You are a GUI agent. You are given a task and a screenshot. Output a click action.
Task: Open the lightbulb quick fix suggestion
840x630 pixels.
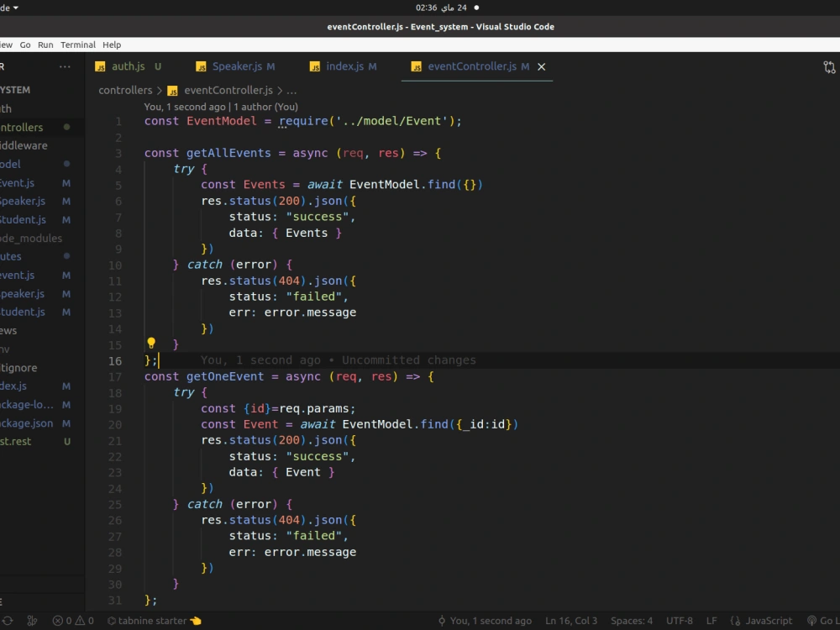tap(151, 343)
